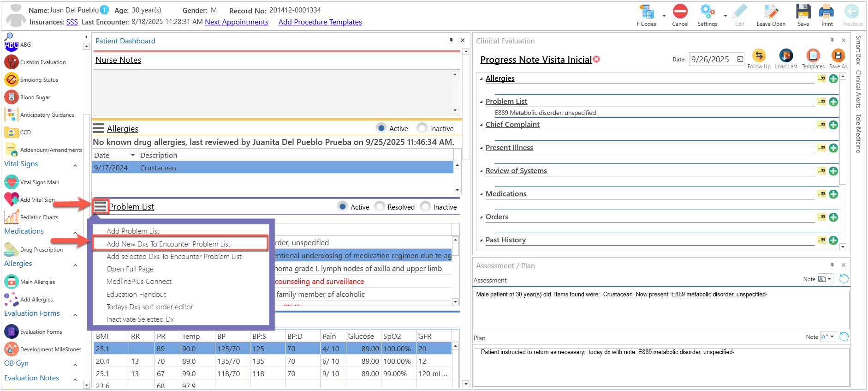Open Pediatric Charts
Image resolution: width=868 pixels, height=391 pixels.
coord(31,217)
